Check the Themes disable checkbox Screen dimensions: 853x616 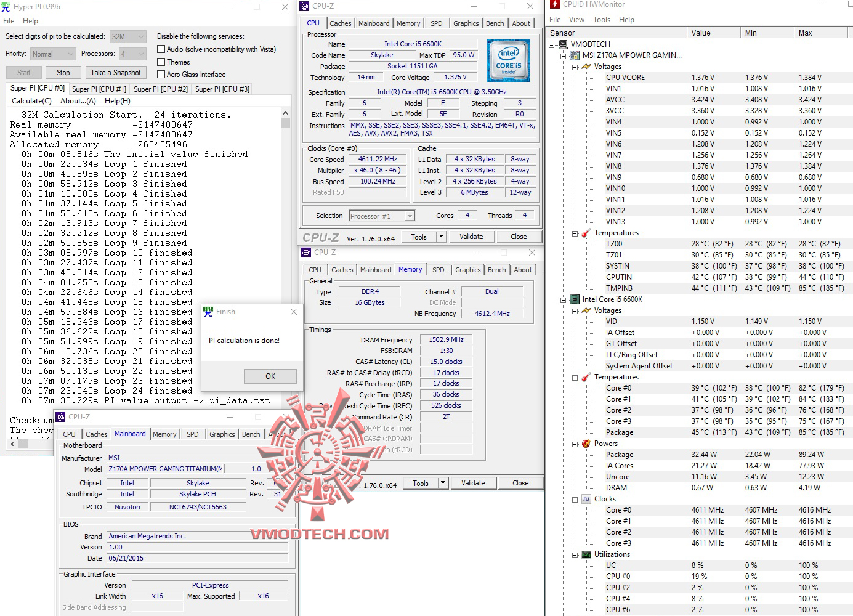coord(161,62)
